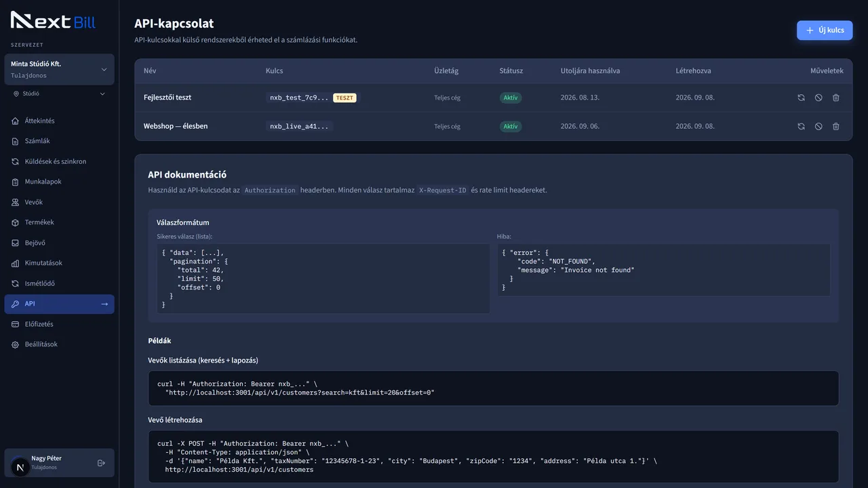Viewport: 868px width, 488px height.
Task: Click the Vevő létrehozása curl POST code block
Action: point(493,456)
